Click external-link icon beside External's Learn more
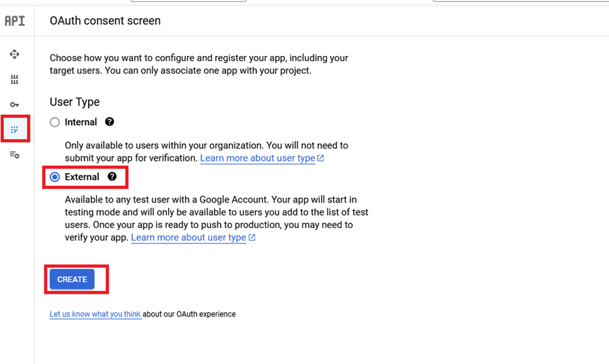 click(251, 238)
